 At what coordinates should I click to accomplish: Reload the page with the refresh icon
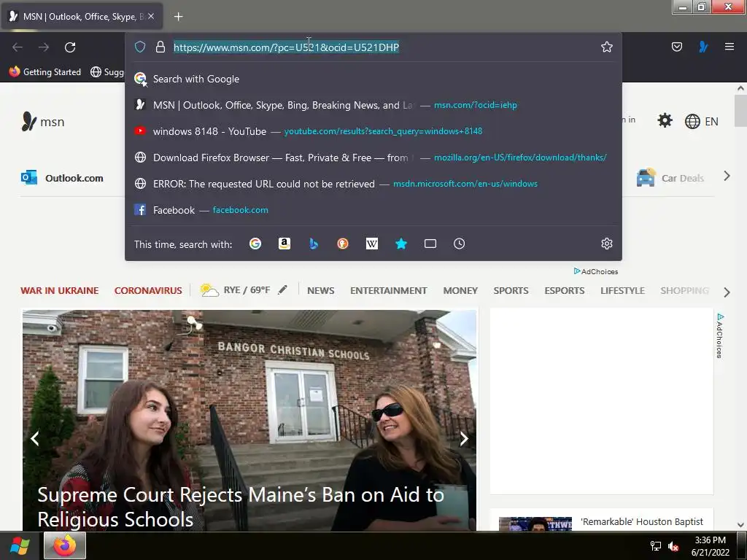[70, 47]
